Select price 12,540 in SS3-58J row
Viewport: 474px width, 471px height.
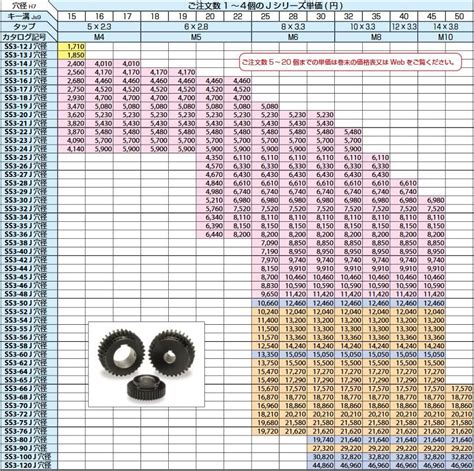click(265, 346)
